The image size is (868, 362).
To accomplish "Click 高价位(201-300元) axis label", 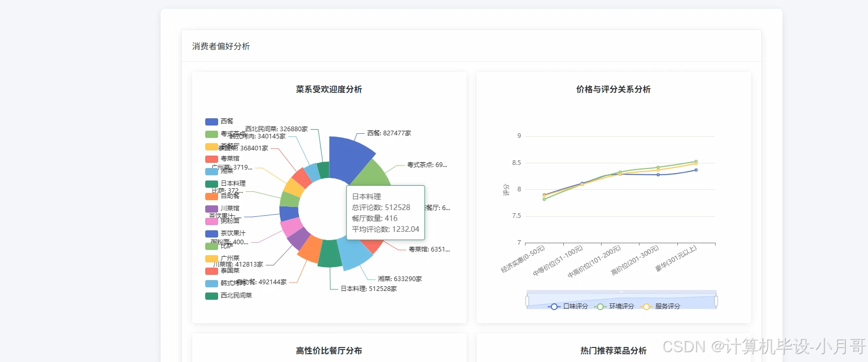I will [x=635, y=260].
